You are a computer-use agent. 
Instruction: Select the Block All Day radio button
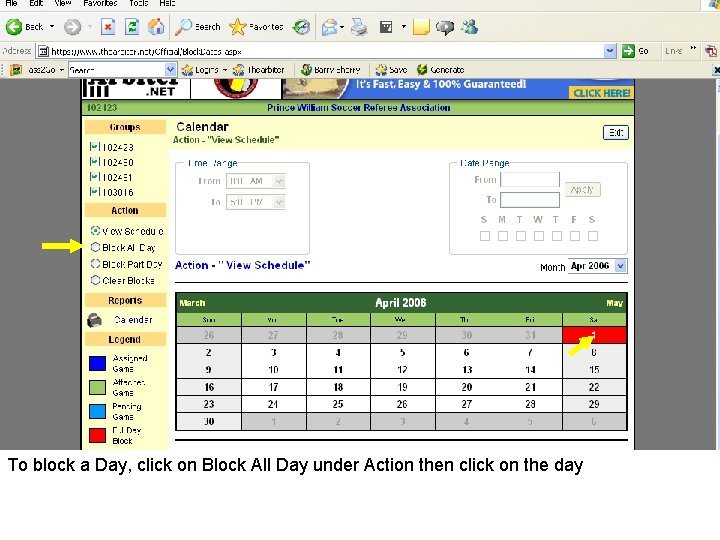tap(95, 247)
